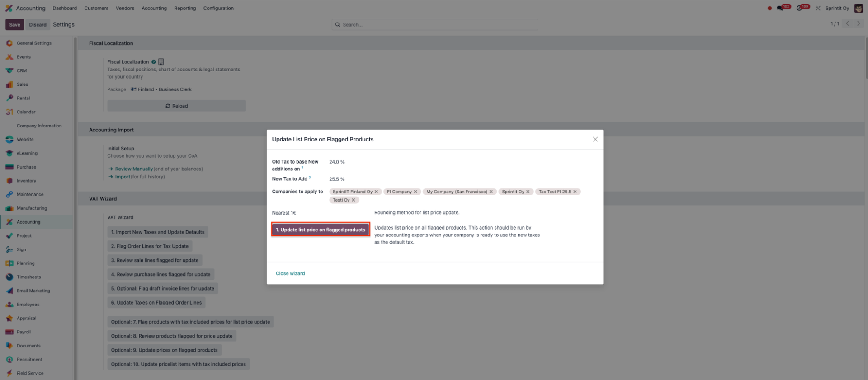This screenshot has height=380, width=868.
Task: Open the user avatar menu
Action: pos(859,8)
